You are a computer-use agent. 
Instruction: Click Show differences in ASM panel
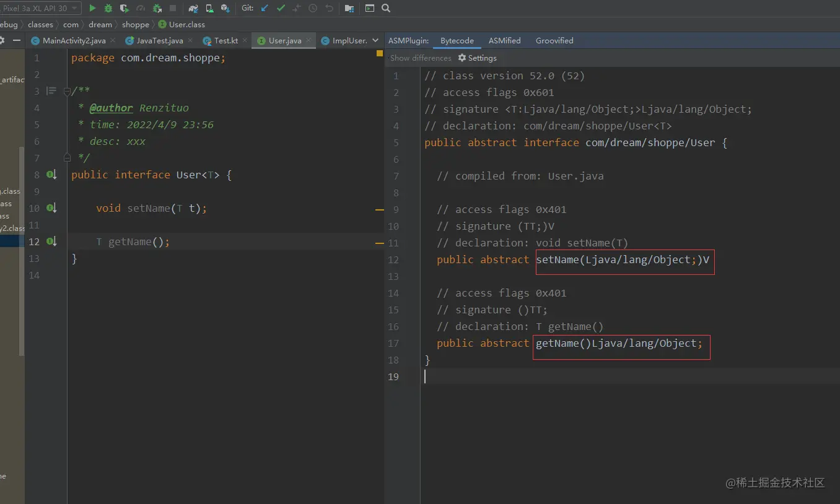click(x=421, y=58)
